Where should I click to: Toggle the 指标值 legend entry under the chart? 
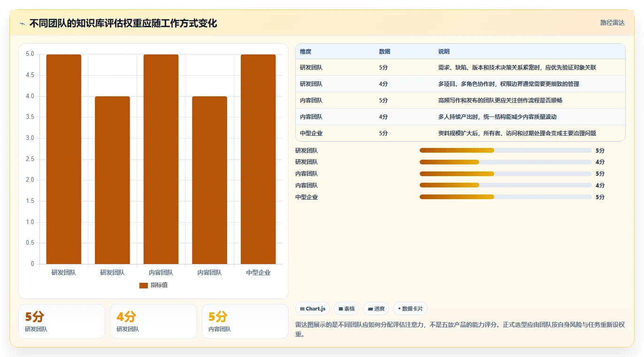(153, 285)
